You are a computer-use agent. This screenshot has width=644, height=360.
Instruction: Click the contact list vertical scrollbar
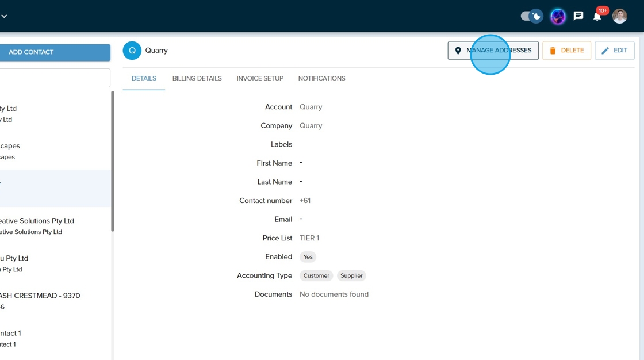tap(112, 161)
